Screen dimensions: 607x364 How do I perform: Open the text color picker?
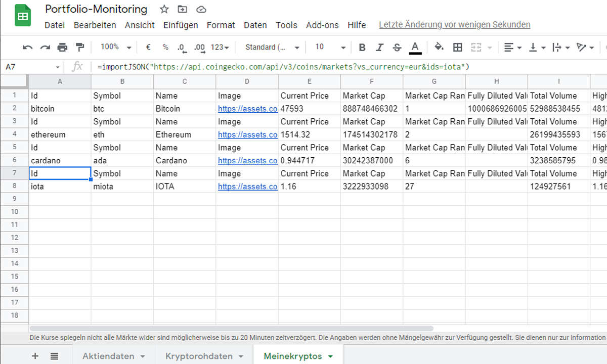[x=415, y=47]
